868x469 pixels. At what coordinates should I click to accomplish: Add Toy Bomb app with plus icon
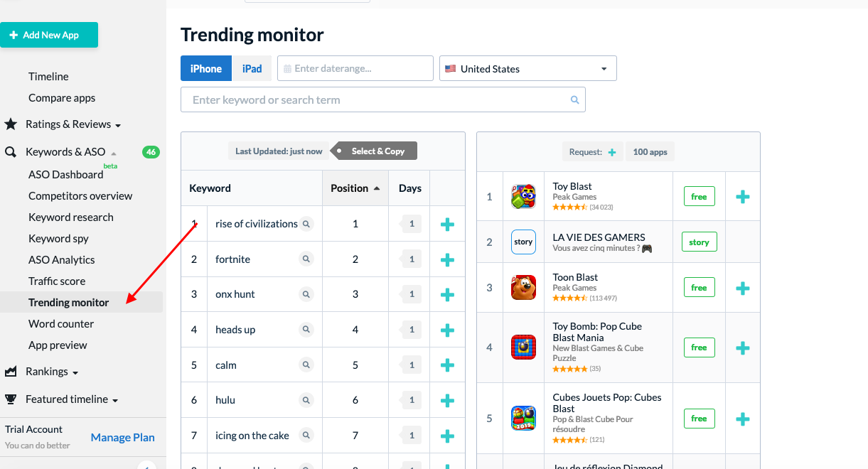743,348
